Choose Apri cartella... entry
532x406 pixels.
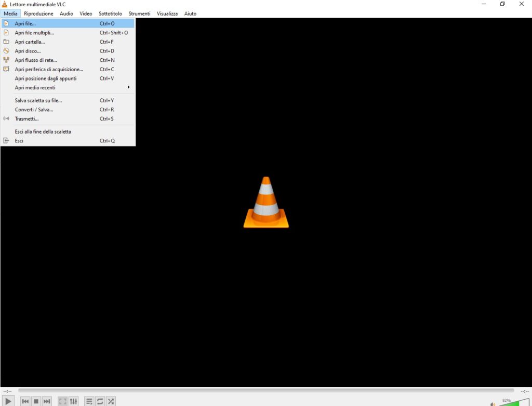pyautogui.click(x=68, y=42)
